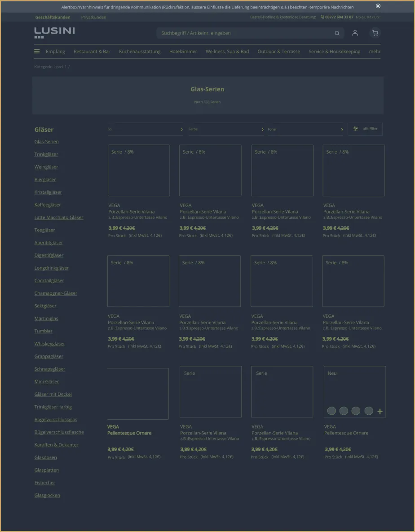Click the search magnifier icon

[x=337, y=33]
